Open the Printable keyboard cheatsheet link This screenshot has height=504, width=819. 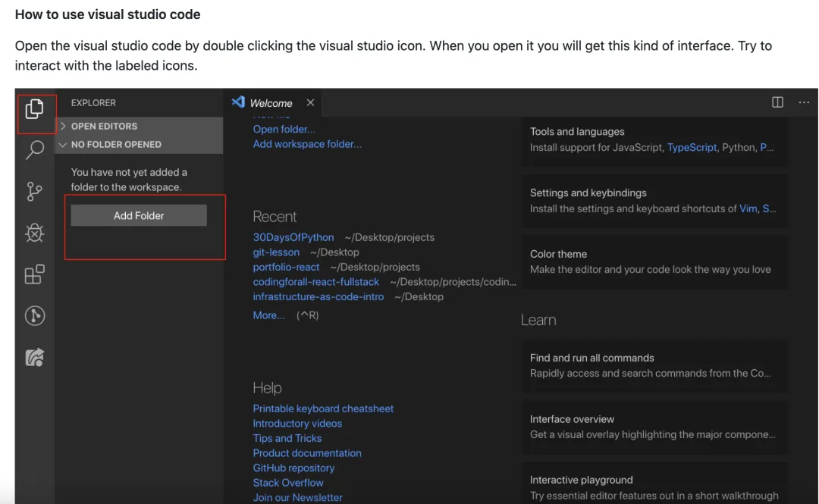click(x=323, y=409)
